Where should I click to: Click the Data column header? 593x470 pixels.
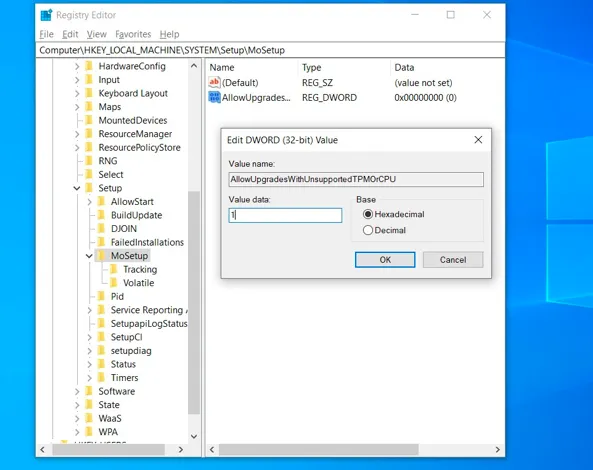pyautogui.click(x=447, y=67)
